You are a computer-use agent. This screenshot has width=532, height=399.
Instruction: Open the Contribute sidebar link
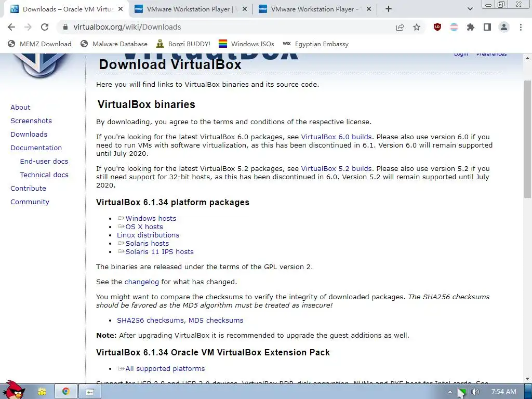tap(28, 188)
